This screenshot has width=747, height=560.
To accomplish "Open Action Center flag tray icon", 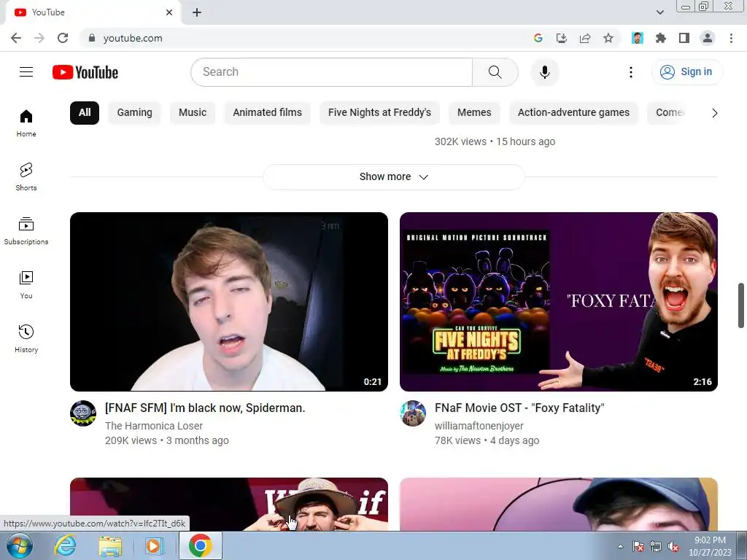I will [638, 547].
